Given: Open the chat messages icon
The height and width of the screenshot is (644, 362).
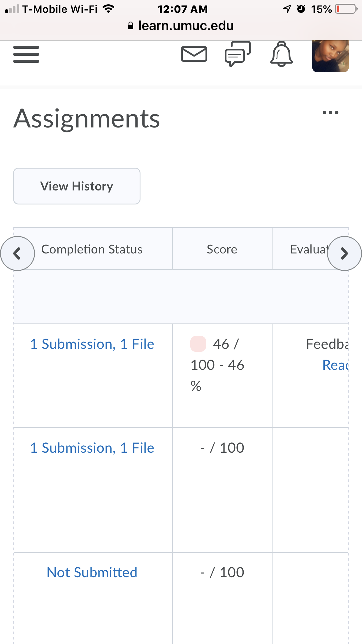Looking at the screenshot, I should pyautogui.click(x=238, y=54).
